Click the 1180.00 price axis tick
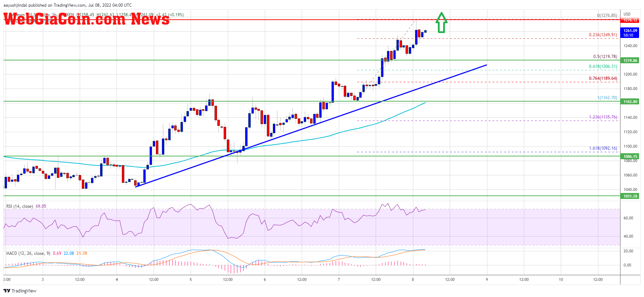The image size is (644, 297). pos(630,89)
